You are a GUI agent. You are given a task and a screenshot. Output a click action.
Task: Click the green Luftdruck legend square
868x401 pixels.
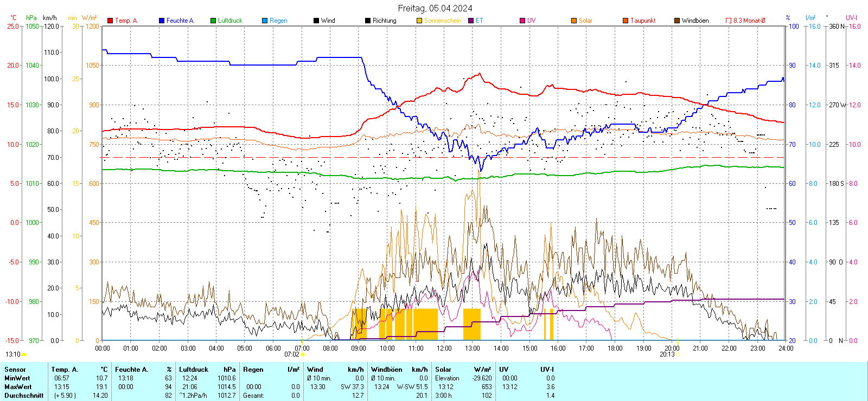click(x=213, y=21)
